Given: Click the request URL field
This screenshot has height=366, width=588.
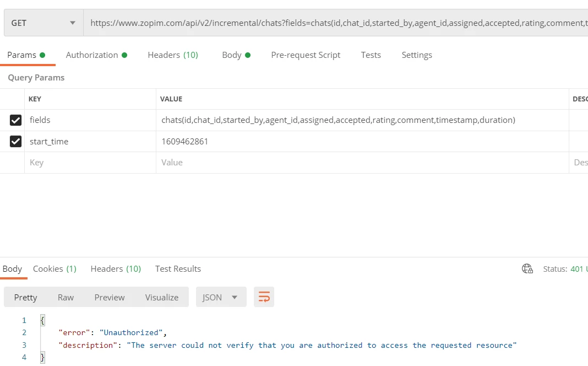Looking at the screenshot, I should [336, 23].
